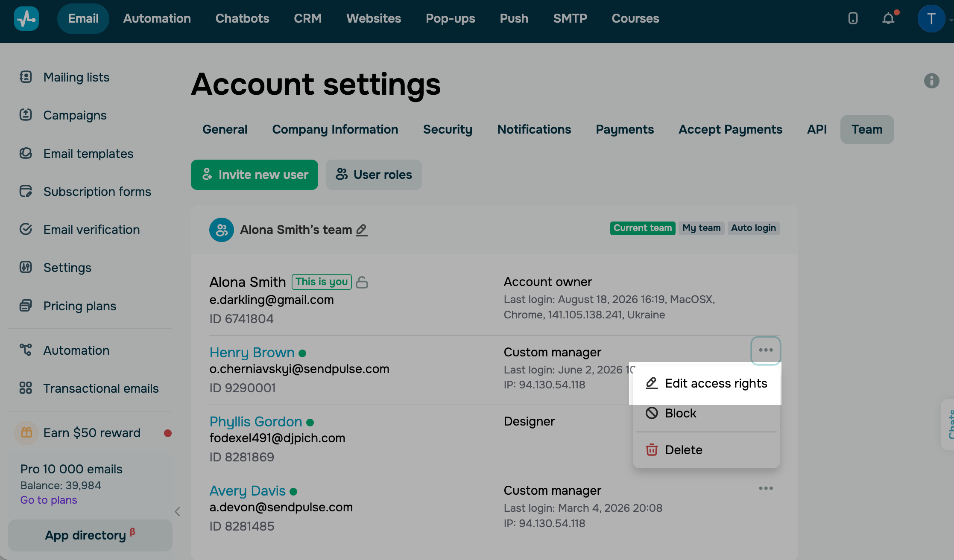Switch to the Notifications tab
Screen dimensions: 954x560
(534, 129)
